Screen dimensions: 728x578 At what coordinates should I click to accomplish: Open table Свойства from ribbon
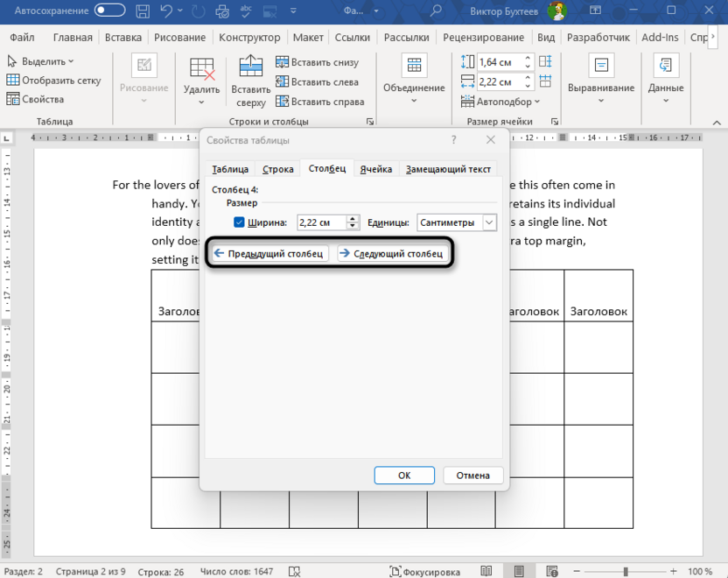coord(35,99)
